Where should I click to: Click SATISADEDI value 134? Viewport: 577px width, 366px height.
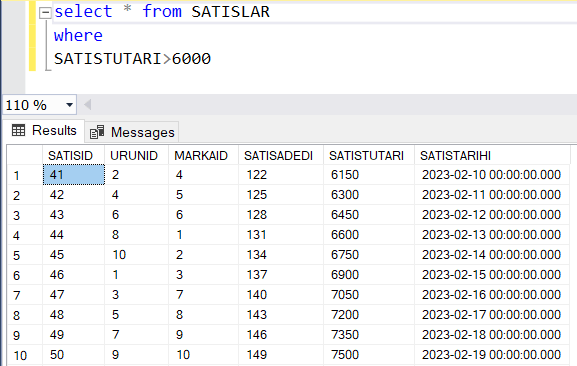(281, 255)
